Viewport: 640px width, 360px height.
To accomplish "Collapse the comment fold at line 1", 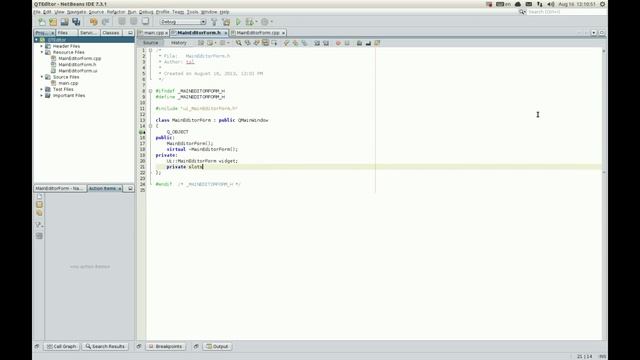I will pyautogui.click(x=151, y=50).
